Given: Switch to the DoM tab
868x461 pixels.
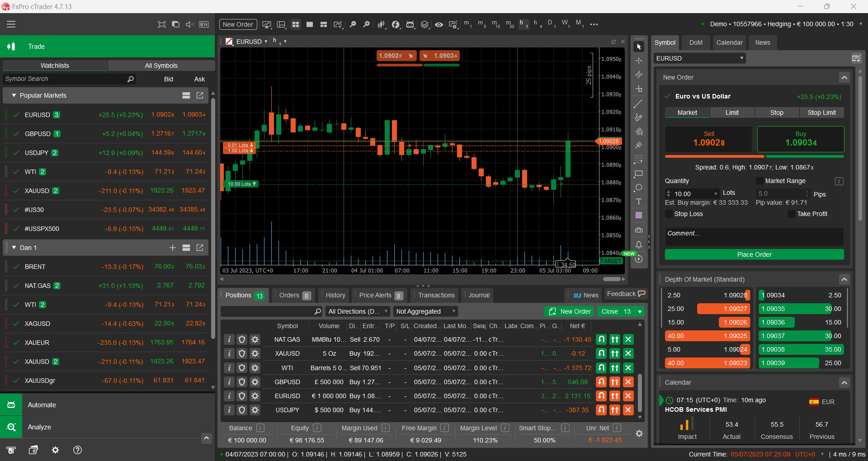Looking at the screenshot, I should pyautogui.click(x=696, y=42).
